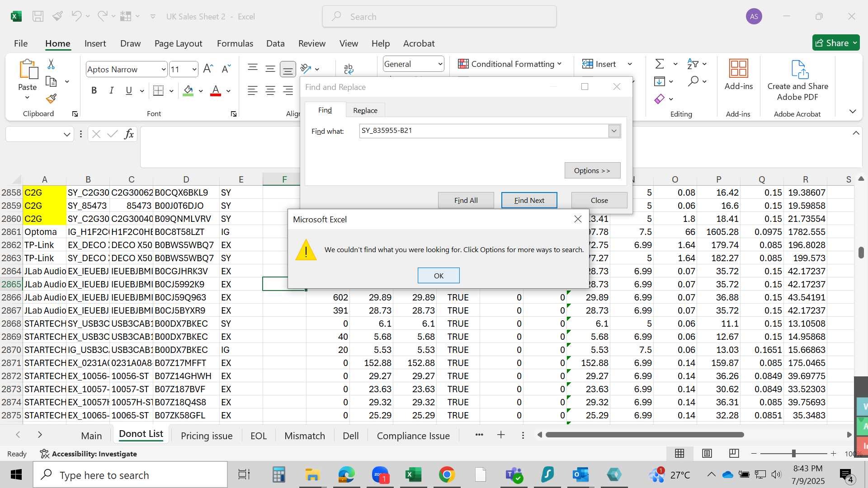Click the Center alignment icon
This screenshot has width=868, height=488.
coord(270,91)
